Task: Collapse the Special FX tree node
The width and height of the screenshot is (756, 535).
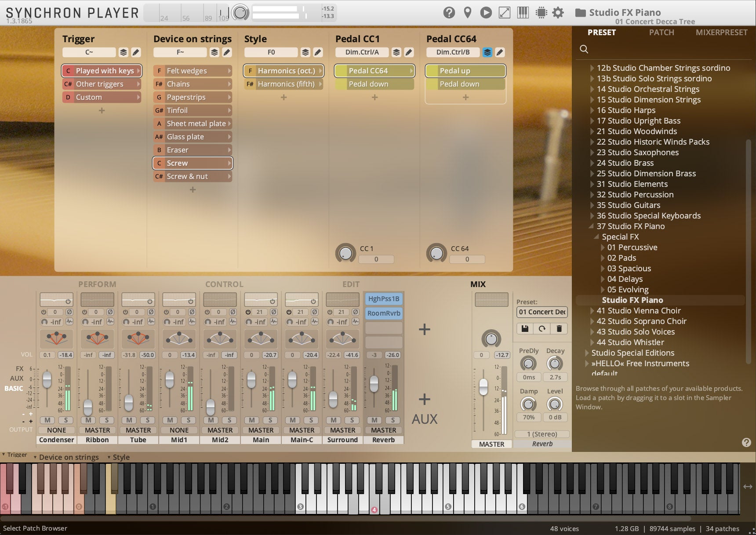Action: tap(596, 237)
